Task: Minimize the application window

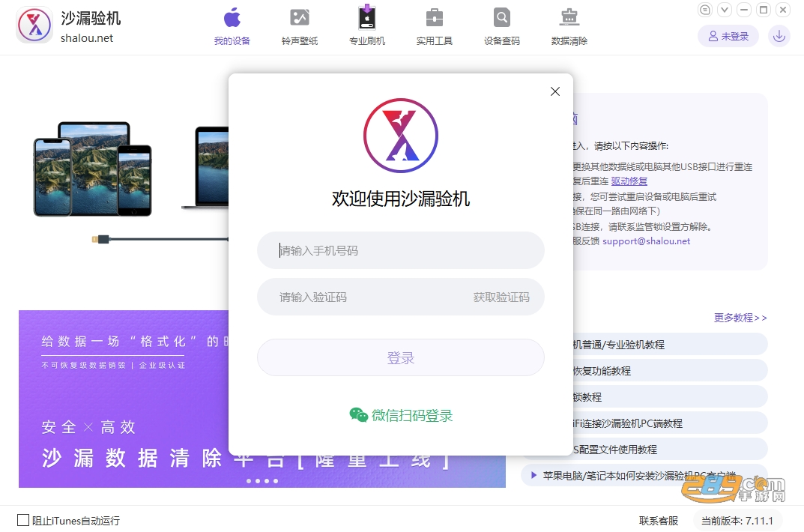Action: point(744,10)
